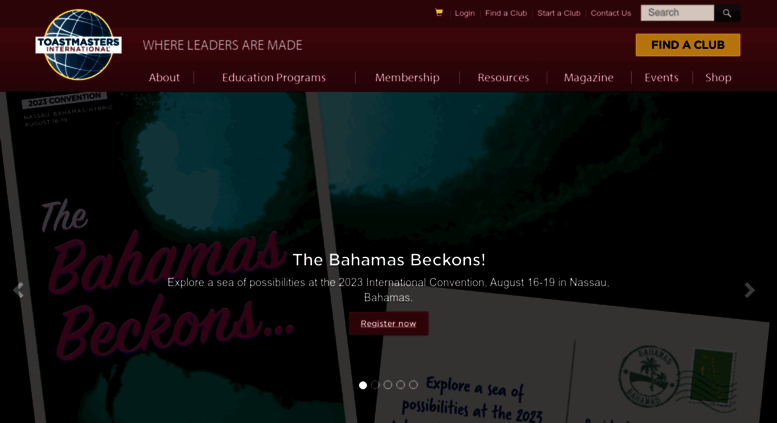This screenshot has height=423, width=777.
Task: Open the Education Programs menu
Action: pos(274,77)
